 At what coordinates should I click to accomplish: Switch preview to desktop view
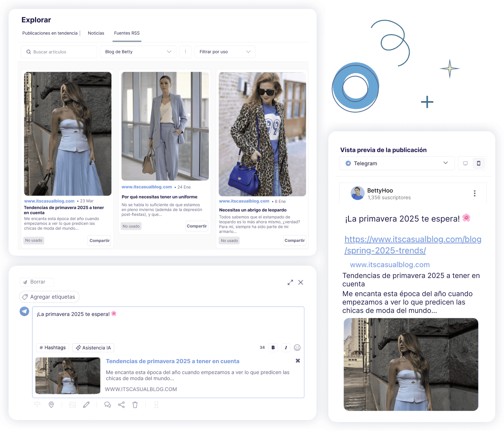point(465,163)
